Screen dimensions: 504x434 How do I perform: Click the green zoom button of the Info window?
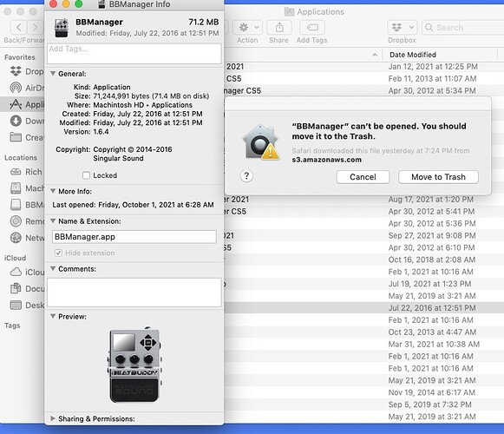(78, 3)
